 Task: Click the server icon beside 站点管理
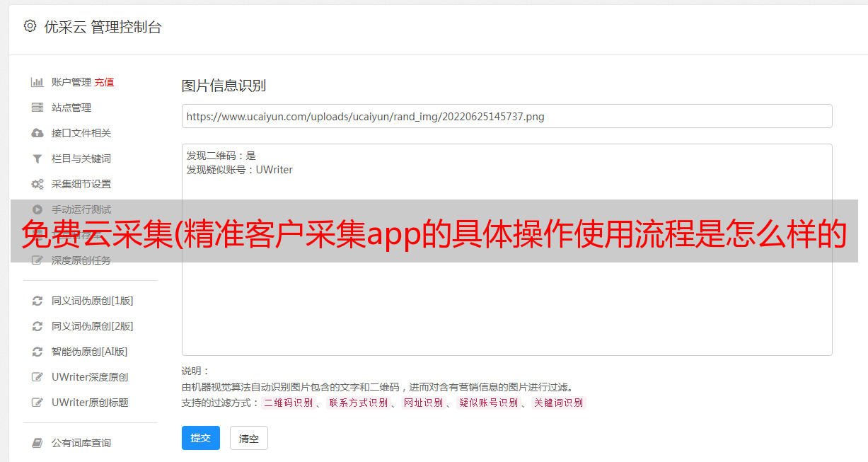[x=37, y=108]
